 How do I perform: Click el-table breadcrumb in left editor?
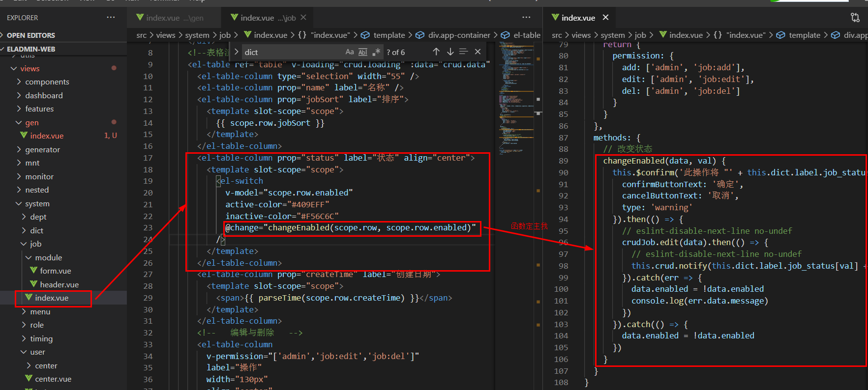pyautogui.click(x=521, y=35)
